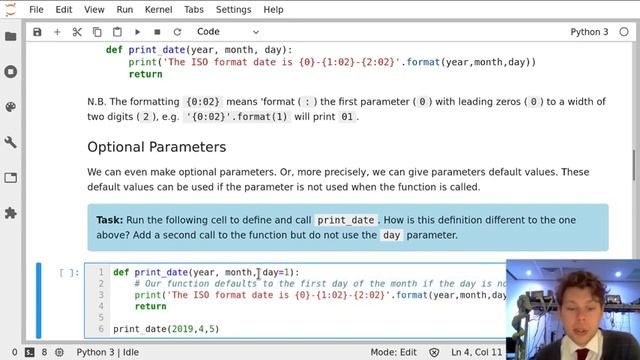This screenshot has width=640, height=360.
Task: Click Python 3 | Idle status text
Action: 108,352
